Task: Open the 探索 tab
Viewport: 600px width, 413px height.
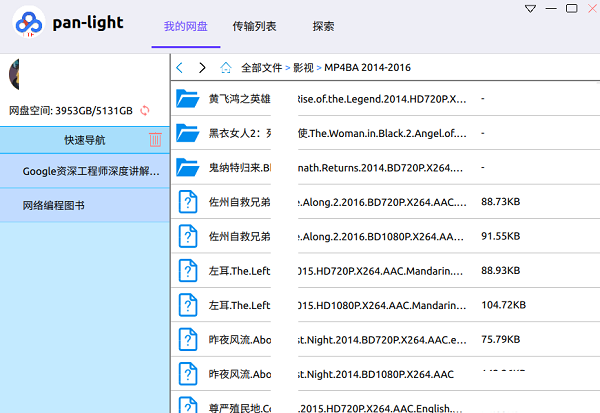Action: 323,26
